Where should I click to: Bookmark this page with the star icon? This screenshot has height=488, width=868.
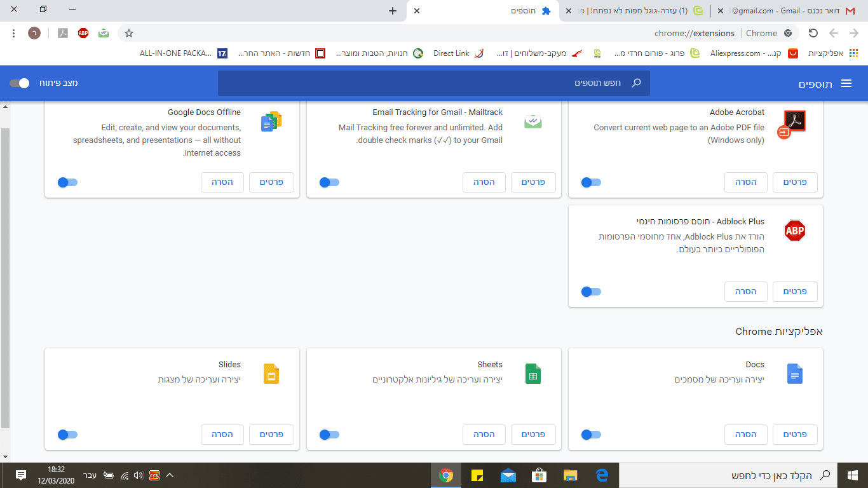click(129, 33)
